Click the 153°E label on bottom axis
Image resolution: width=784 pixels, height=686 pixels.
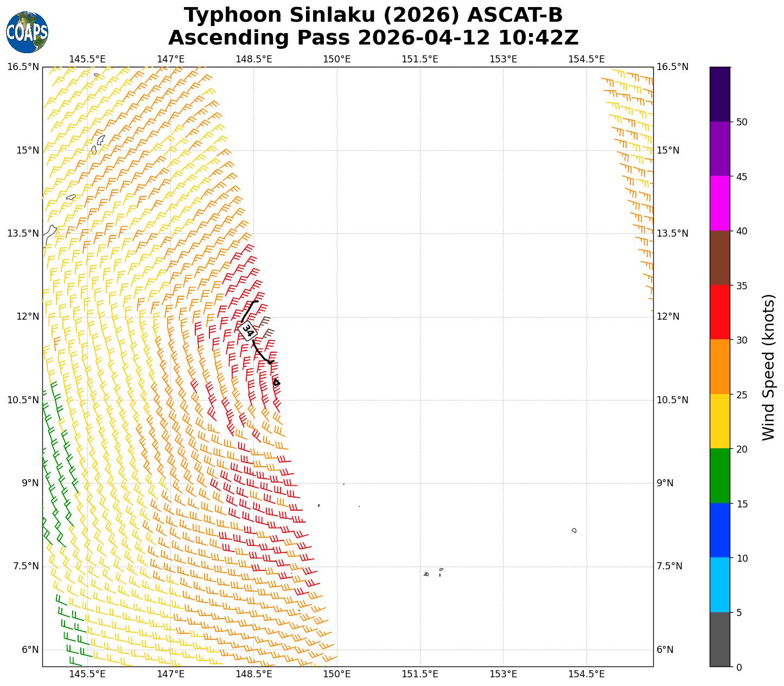(503, 674)
